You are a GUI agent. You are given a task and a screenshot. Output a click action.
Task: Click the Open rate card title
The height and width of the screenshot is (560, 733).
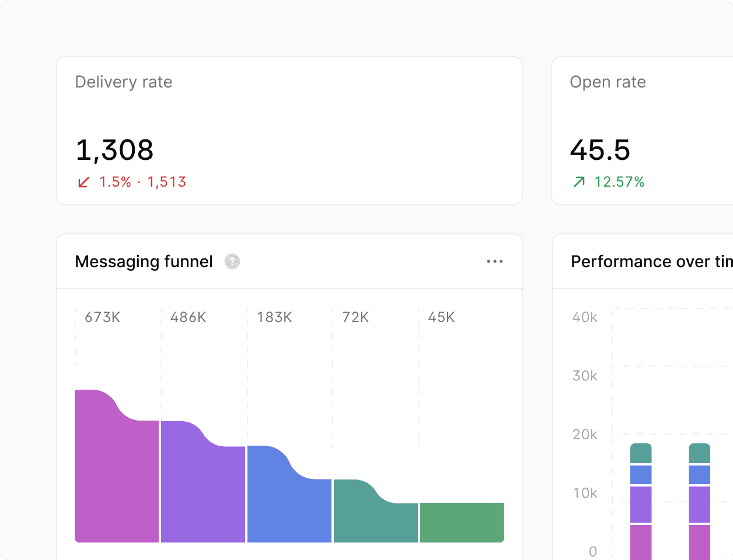tap(608, 82)
